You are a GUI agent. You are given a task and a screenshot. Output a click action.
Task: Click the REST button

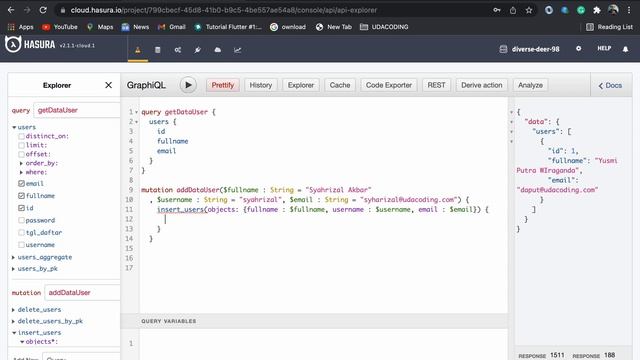click(436, 85)
